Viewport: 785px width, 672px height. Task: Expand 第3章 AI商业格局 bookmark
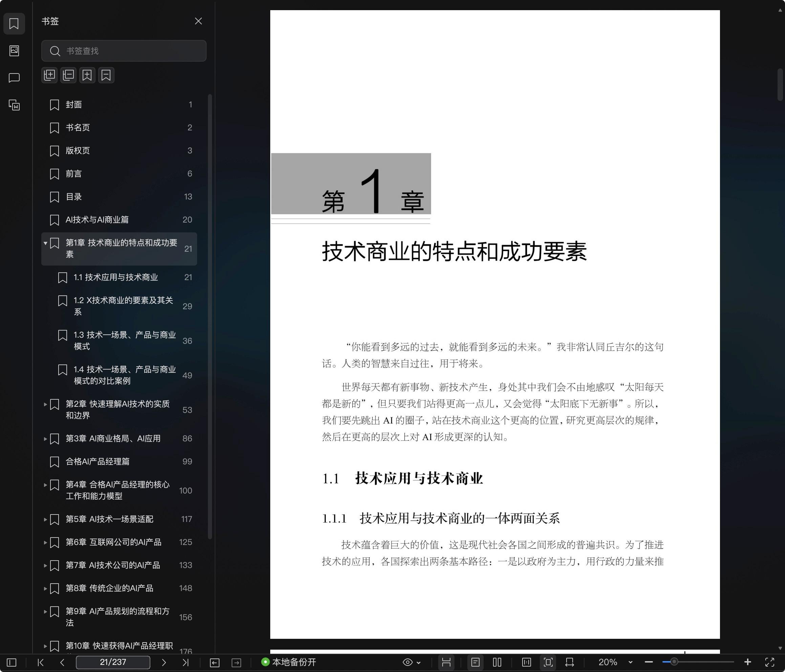(45, 439)
